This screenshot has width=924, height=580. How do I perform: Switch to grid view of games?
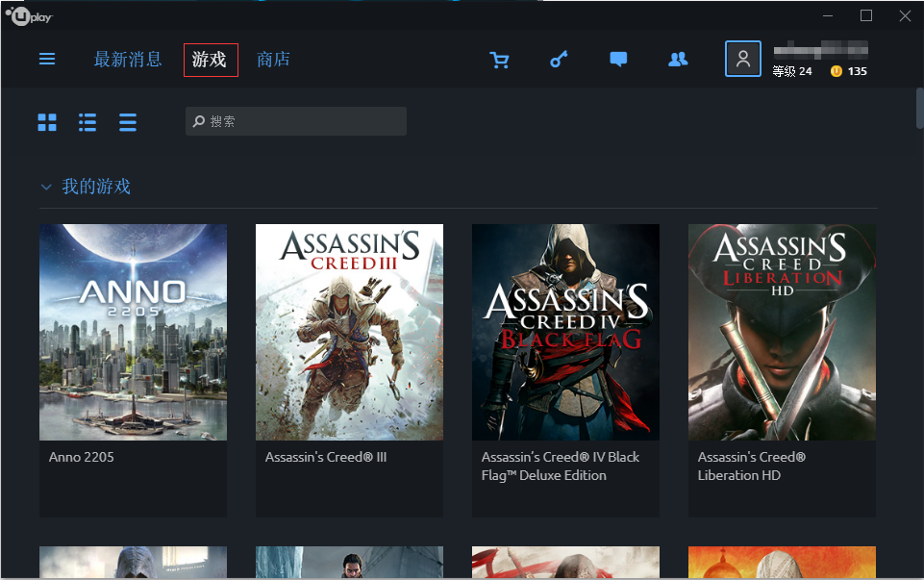(x=46, y=122)
